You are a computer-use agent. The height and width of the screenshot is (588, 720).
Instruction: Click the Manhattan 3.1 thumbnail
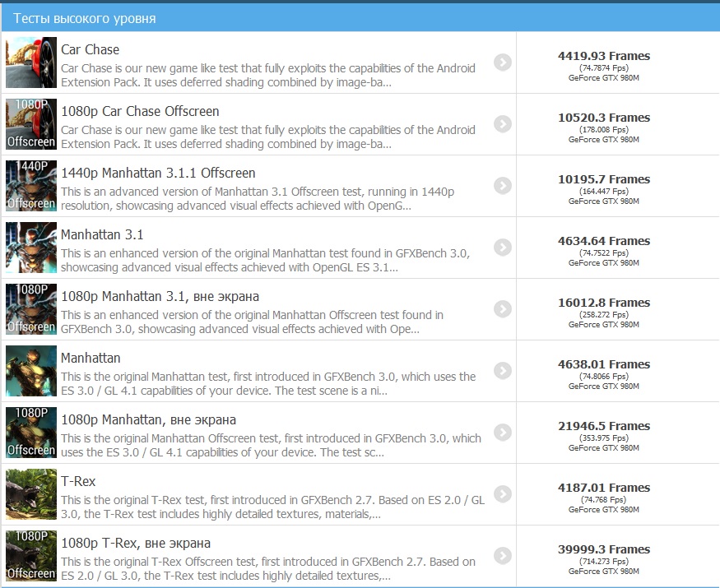click(x=31, y=248)
